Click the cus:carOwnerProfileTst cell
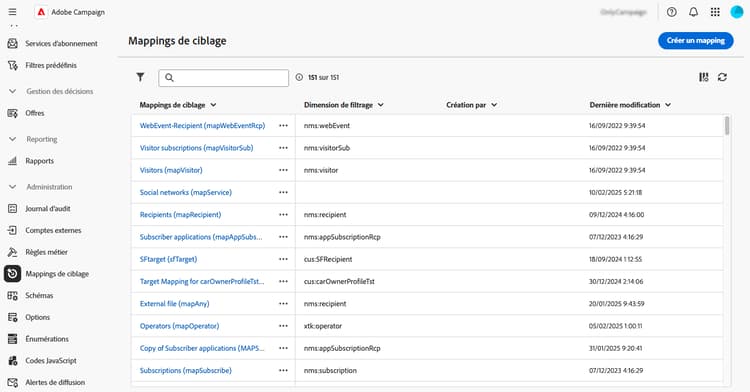Viewport: 750px width, 392px height. click(x=339, y=282)
